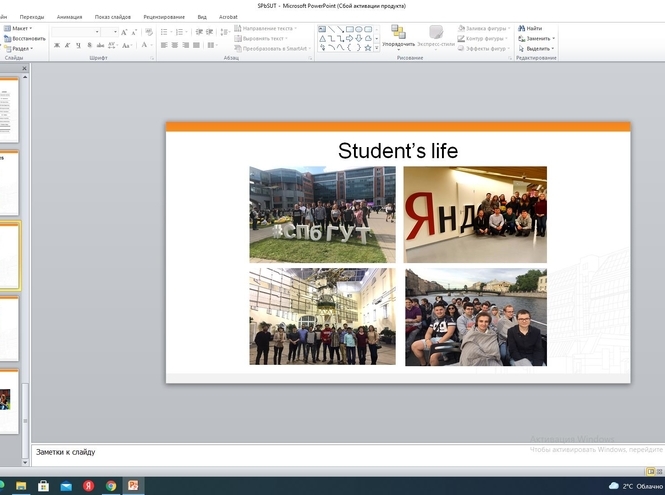Click the Восстановить reset button
This screenshot has width=665, height=495.
click(25, 38)
